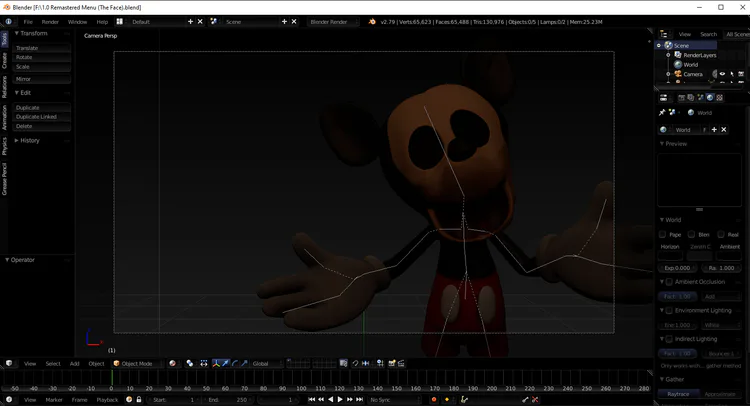Delete the current Scene with X
750x406 pixels.
point(294,22)
